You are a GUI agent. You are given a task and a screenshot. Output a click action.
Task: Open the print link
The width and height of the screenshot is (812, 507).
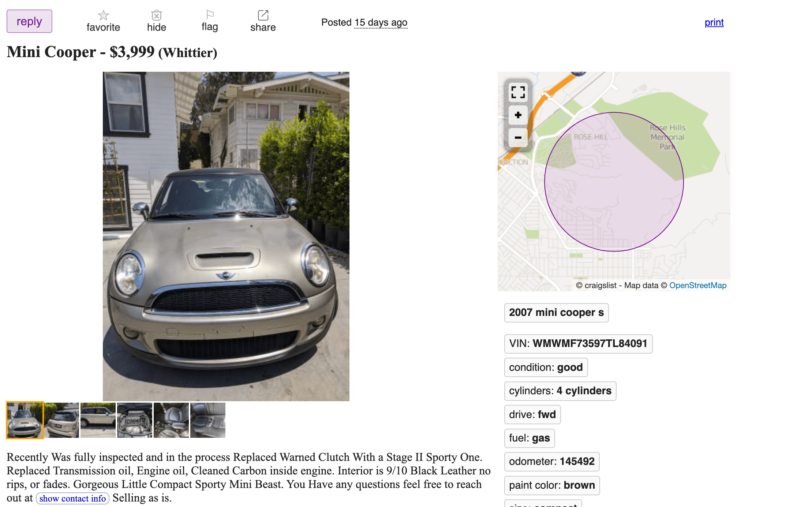714,22
